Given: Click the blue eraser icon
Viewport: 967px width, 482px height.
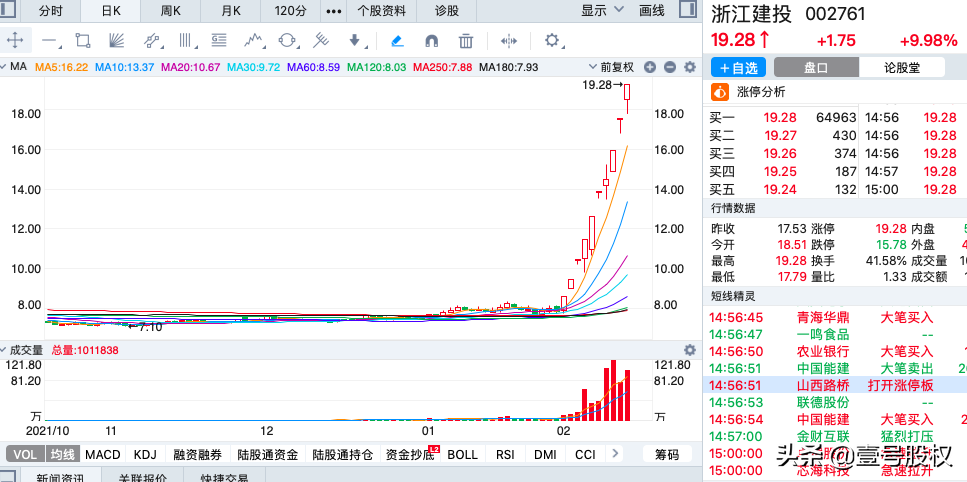Looking at the screenshot, I should (x=398, y=41).
